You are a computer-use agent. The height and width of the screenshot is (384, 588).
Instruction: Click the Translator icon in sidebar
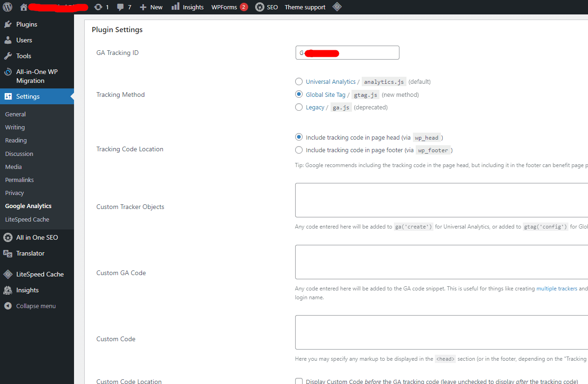click(x=8, y=253)
